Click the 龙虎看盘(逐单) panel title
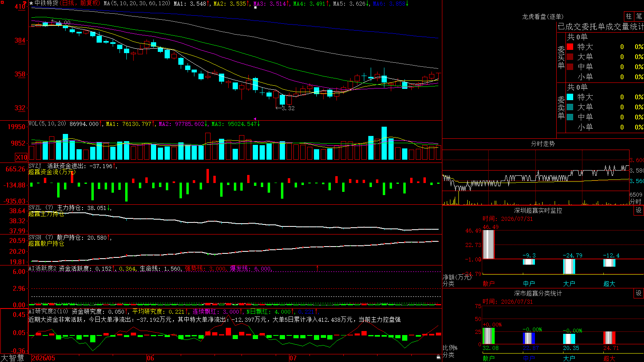Screen dimensions: 644x362 click(x=543, y=17)
